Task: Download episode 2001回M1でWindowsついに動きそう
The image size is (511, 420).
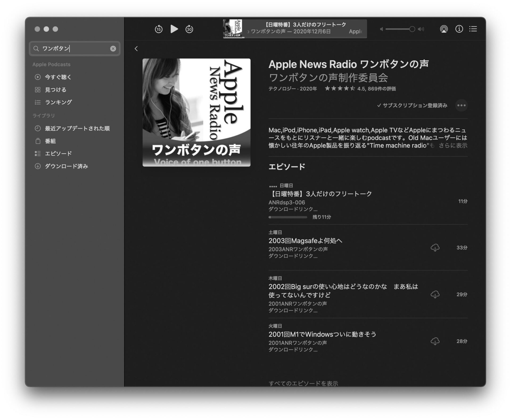Action: pos(435,341)
